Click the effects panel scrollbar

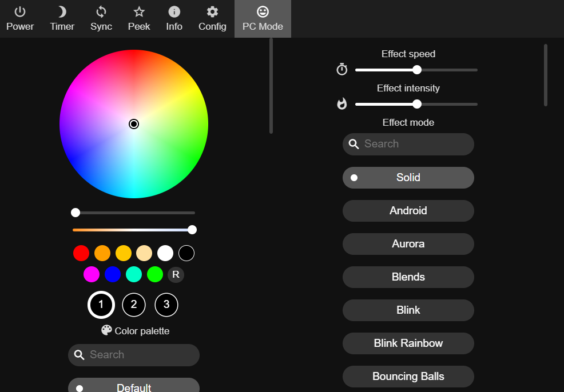[x=546, y=75]
